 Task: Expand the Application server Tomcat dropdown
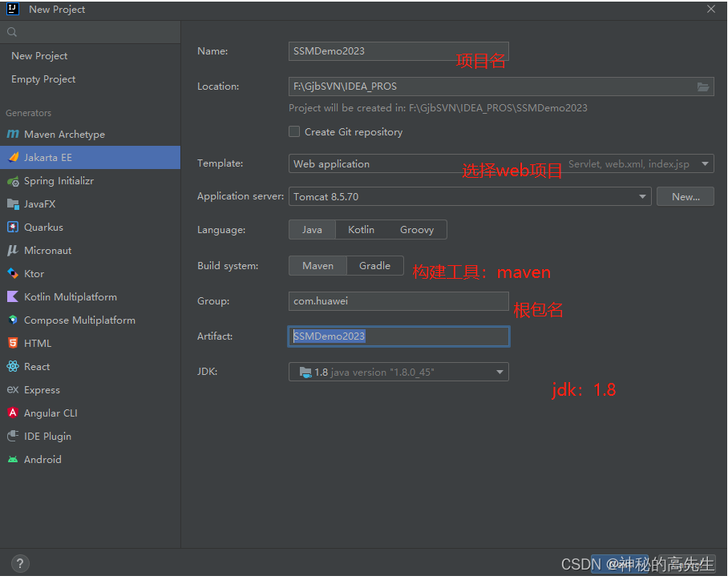[642, 197]
